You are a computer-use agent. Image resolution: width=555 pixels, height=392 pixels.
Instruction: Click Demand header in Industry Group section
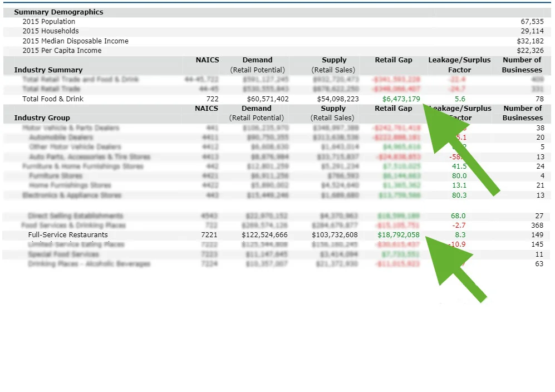[x=256, y=109]
